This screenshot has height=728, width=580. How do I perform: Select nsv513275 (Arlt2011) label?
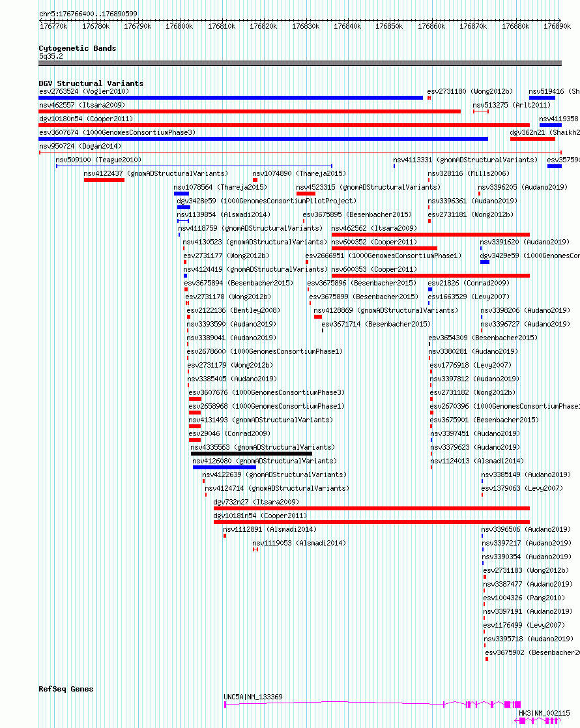click(512, 105)
